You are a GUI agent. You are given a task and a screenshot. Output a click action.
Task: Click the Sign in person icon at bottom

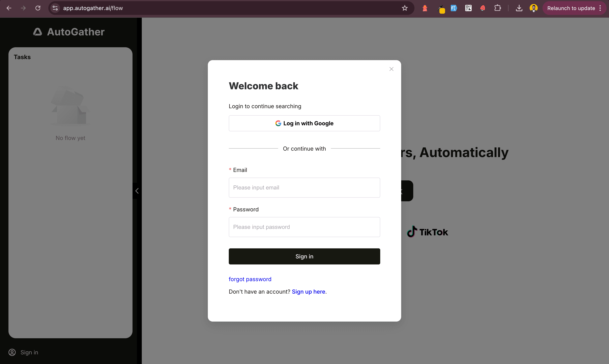point(12,352)
